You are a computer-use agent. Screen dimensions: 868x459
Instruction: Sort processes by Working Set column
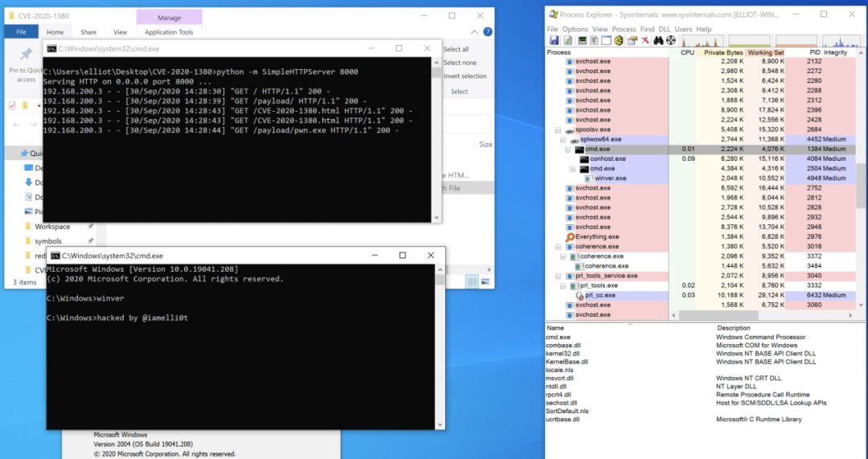point(765,52)
